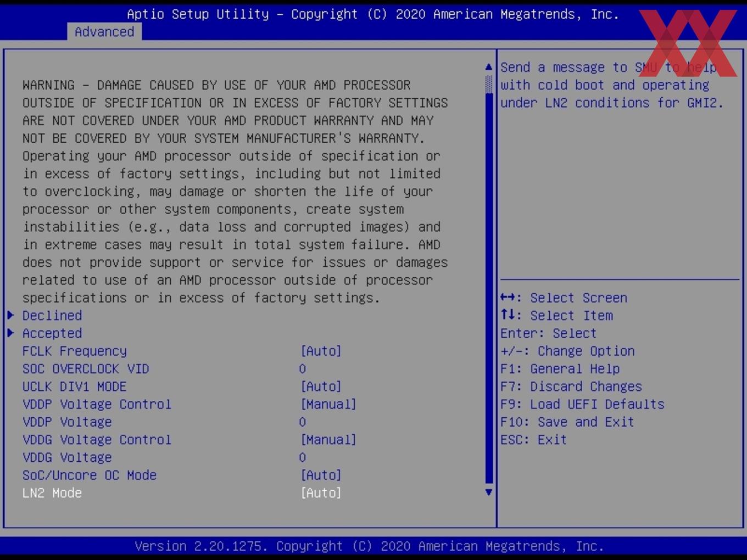Open the Advanced tab
This screenshot has height=560, width=747.
[x=104, y=32]
